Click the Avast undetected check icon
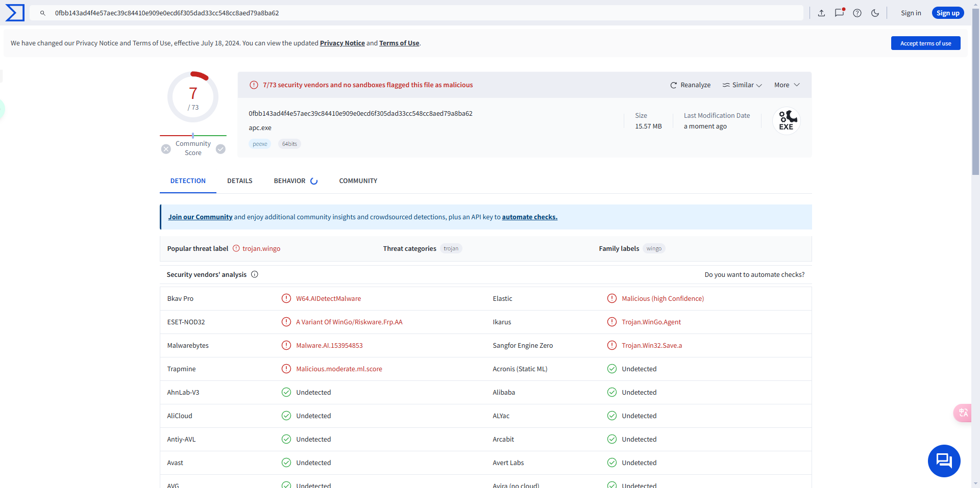This screenshot has width=980, height=488. (x=286, y=463)
